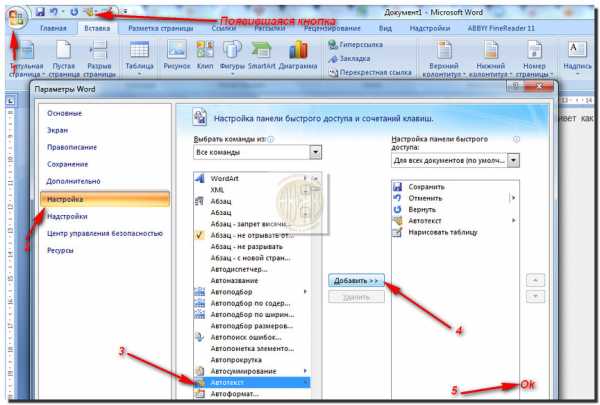
Task: Click the Save icon in quick access toolbar
Action: (40, 12)
